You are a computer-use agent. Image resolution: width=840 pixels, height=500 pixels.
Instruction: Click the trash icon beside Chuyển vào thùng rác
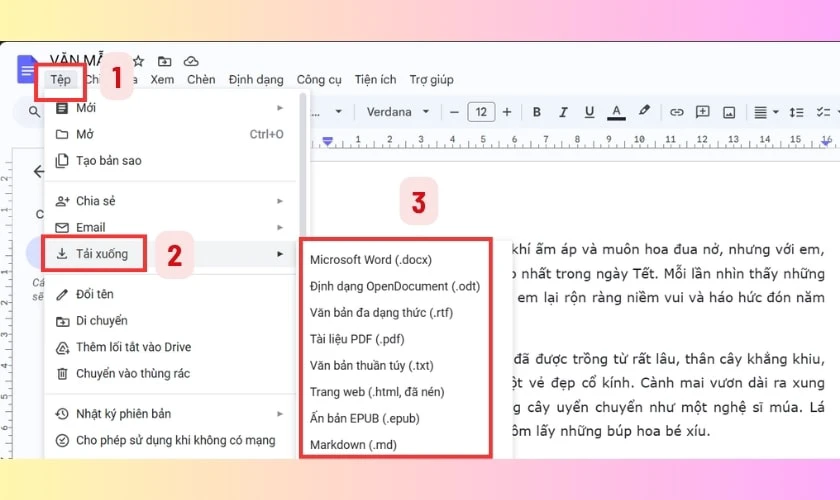pyautogui.click(x=62, y=373)
